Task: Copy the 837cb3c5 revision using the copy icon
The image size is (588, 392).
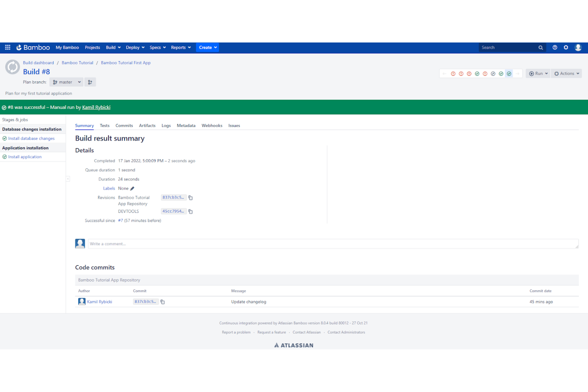Action: pyautogui.click(x=190, y=197)
